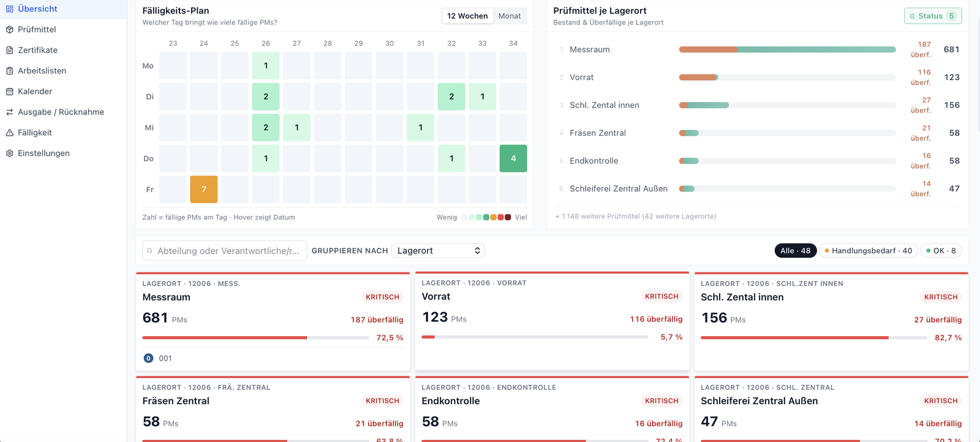Image resolution: width=980 pixels, height=442 pixels.
Task: Click the 1.148 weitere Prüfmittel text
Action: [635, 216]
